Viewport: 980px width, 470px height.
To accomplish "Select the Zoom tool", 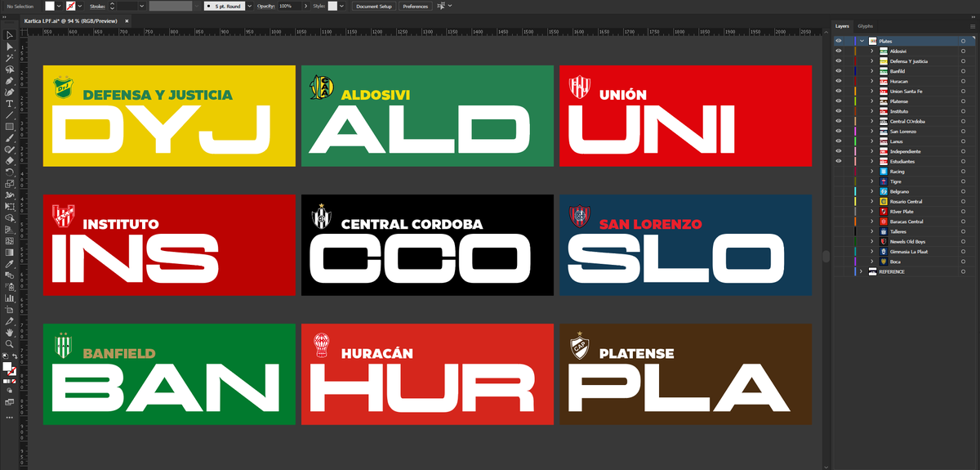I will click(x=10, y=344).
